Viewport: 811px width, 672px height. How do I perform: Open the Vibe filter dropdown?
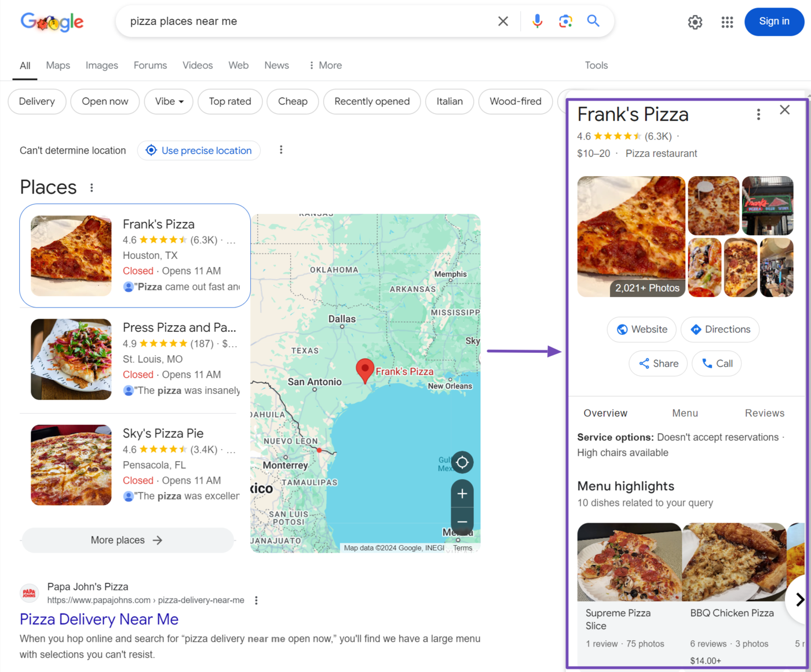pos(169,101)
